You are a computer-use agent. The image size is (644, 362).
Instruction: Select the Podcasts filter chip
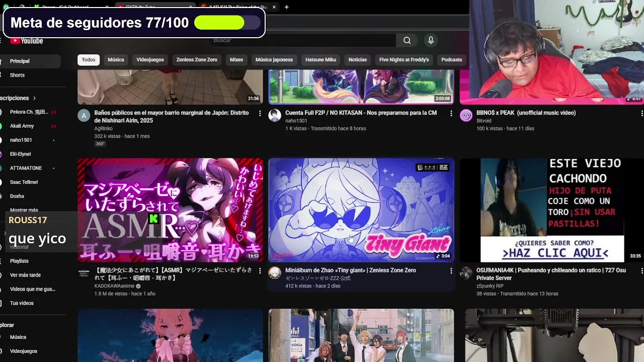coord(451,60)
